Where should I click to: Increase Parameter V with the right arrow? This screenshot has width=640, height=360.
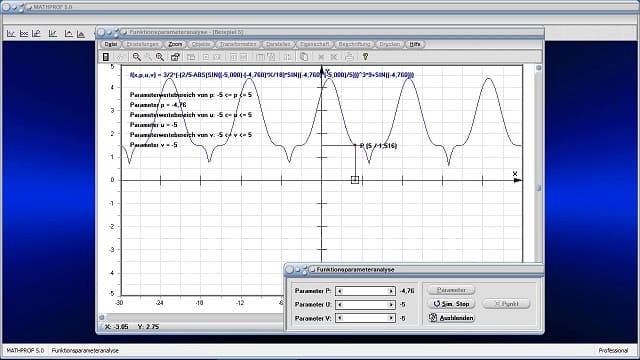pyautogui.click(x=391, y=318)
